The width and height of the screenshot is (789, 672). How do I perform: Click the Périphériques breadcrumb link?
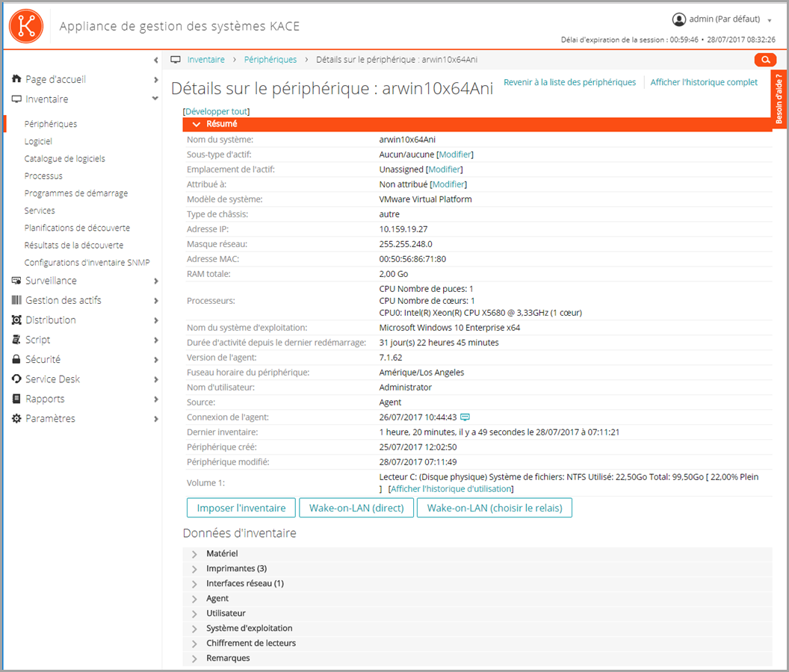click(x=270, y=59)
